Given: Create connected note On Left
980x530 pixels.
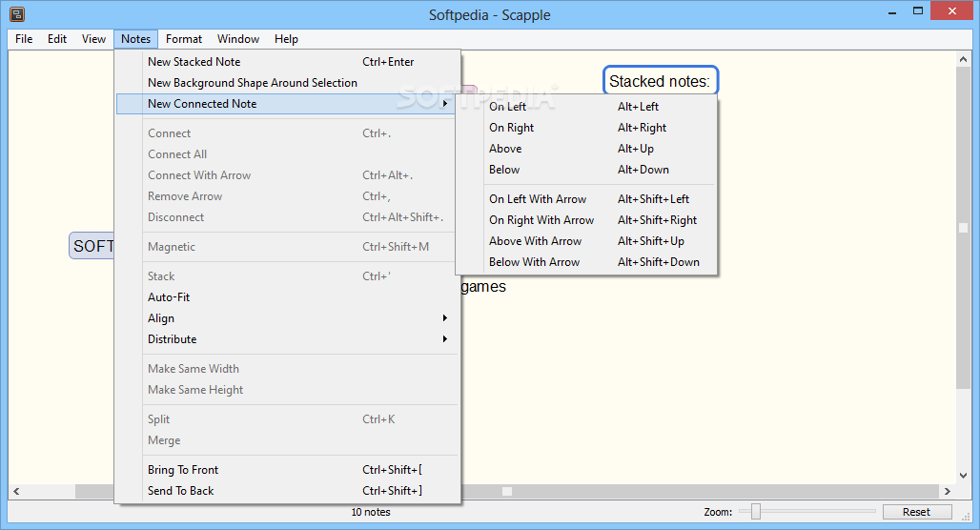Looking at the screenshot, I should click(586, 107).
